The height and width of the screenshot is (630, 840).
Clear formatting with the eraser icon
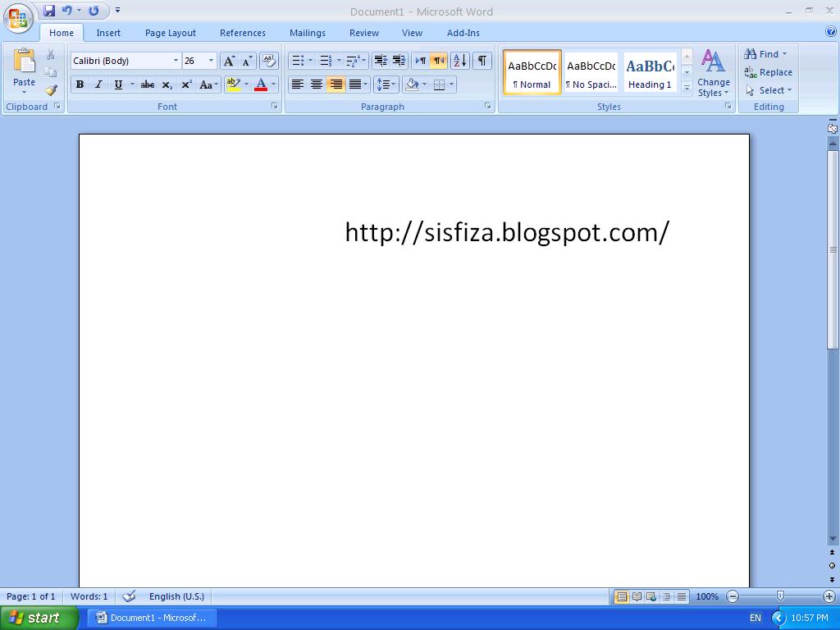point(269,61)
